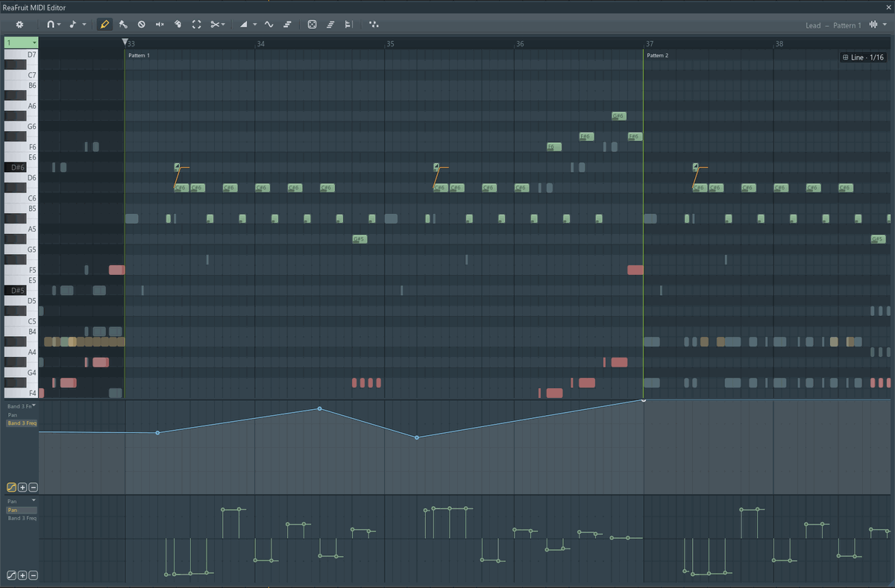Toggle curve mode in Pan lane
The width and height of the screenshot is (895, 588).
click(11, 575)
